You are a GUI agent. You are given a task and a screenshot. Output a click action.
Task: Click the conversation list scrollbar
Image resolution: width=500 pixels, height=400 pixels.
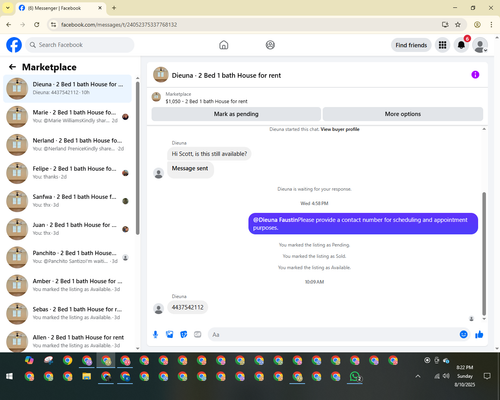137,158
